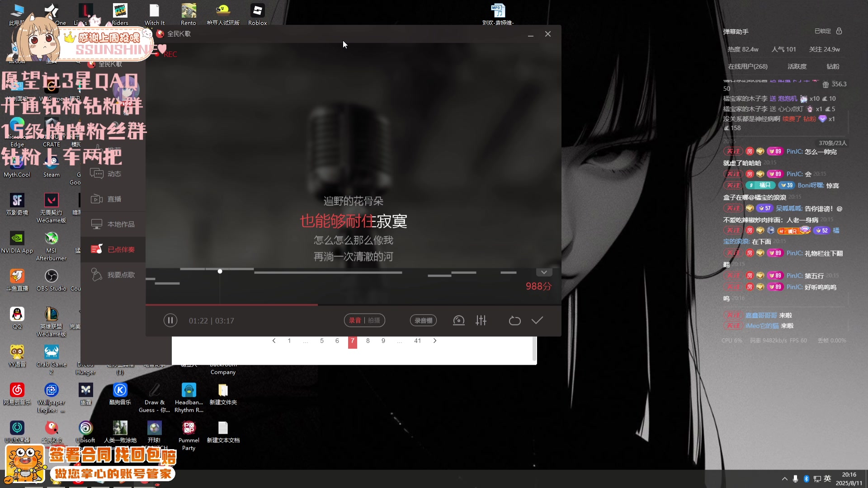Viewport: 868px width, 488px height.
Task: Open MSI Afterburner desktop icon
Action: tap(52, 246)
